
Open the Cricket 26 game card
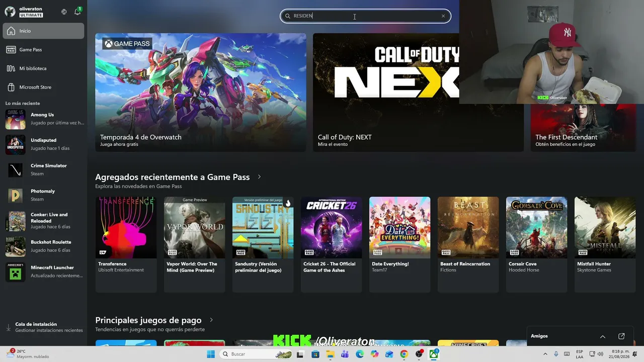[332, 244]
